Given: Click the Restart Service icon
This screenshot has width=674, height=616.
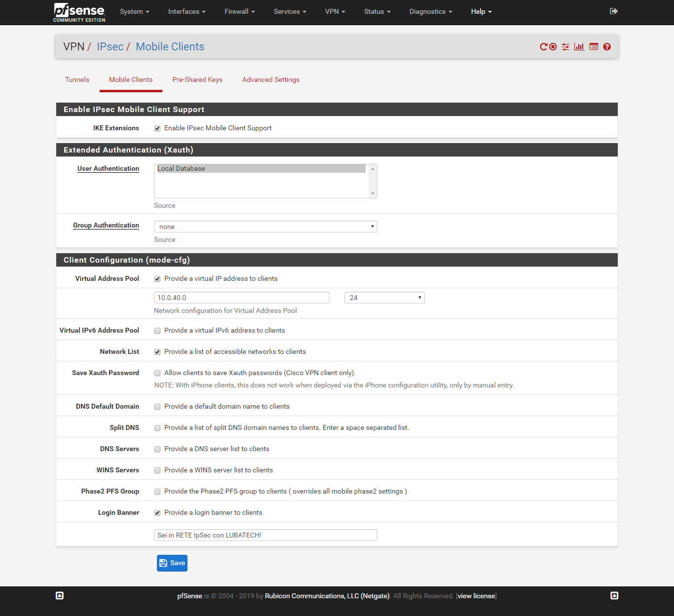Looking at the screenshot, I should point(544,46).
